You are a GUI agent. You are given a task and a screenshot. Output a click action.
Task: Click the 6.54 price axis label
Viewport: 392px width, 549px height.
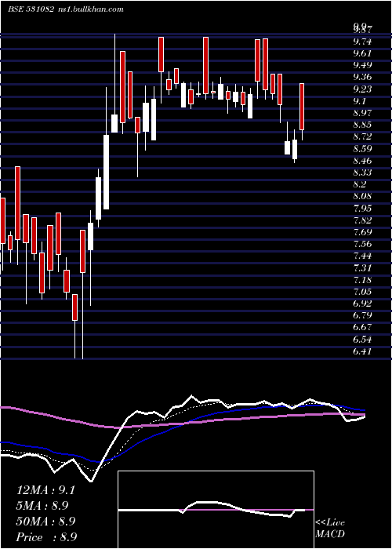coord(362,340)
